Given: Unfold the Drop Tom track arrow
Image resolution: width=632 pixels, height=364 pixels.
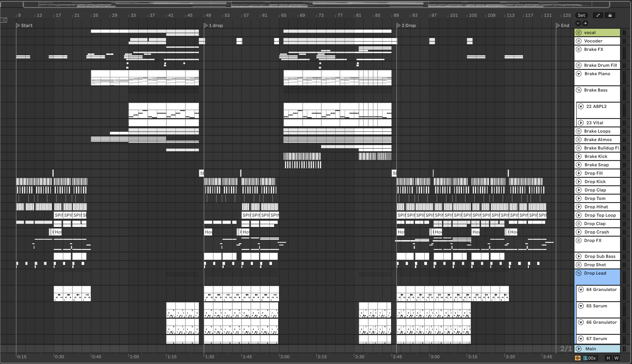Looking at the screenshot, I should (578, 198).
